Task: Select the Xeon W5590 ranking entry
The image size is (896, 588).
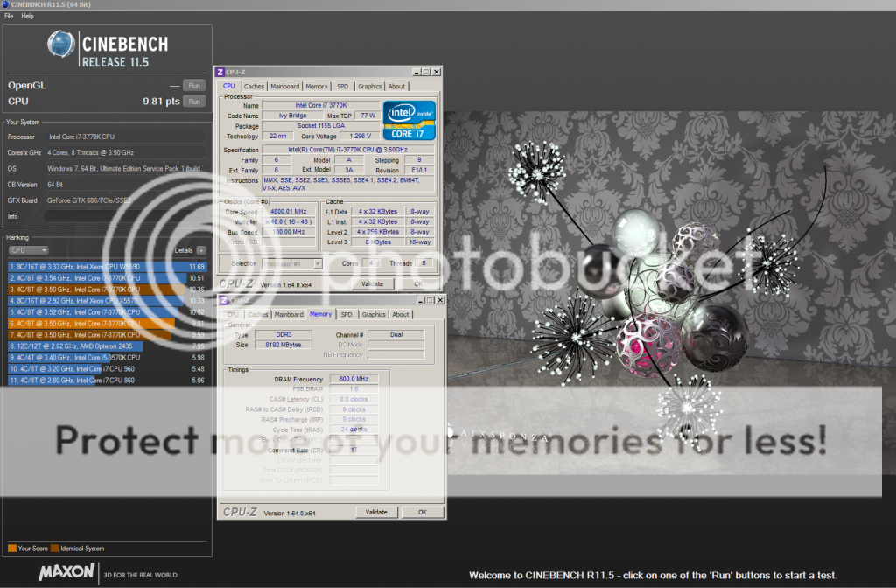Action: pos(108,266)
